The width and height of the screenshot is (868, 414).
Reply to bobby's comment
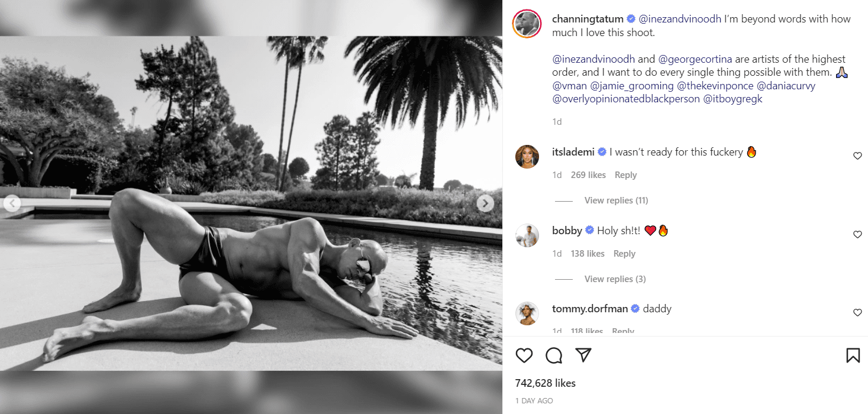click(624, 254)
